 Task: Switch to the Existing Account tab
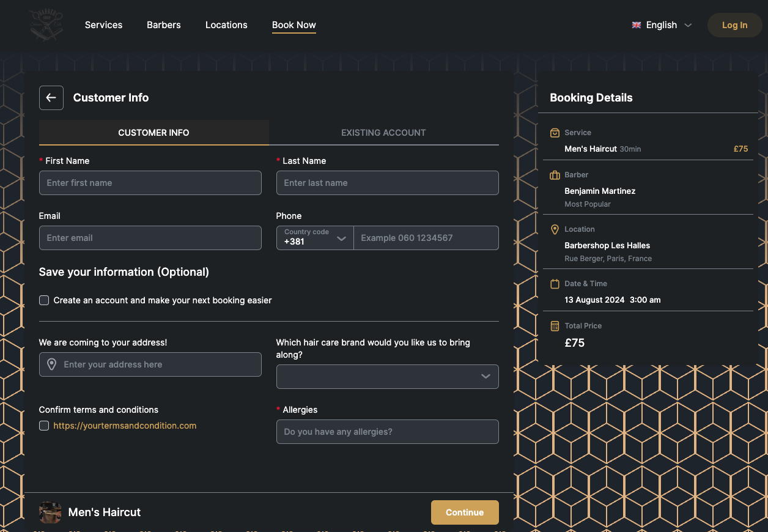(383, 133)
